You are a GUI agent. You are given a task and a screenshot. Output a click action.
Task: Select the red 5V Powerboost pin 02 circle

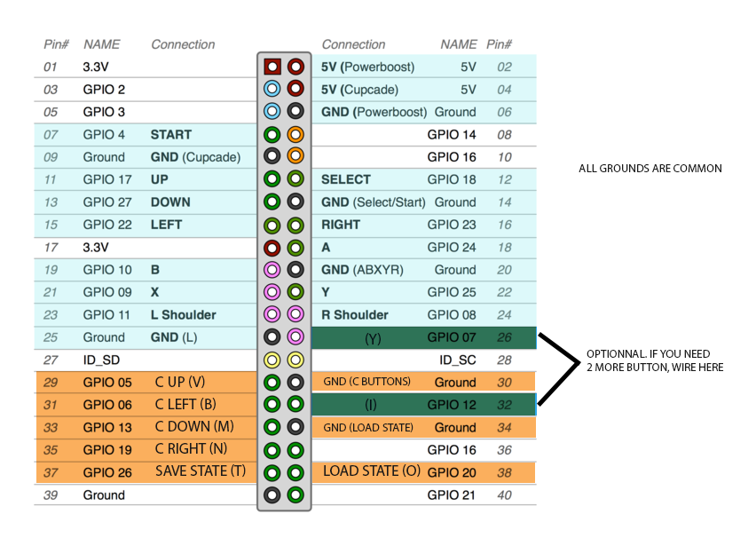click(x=295, y=67)
